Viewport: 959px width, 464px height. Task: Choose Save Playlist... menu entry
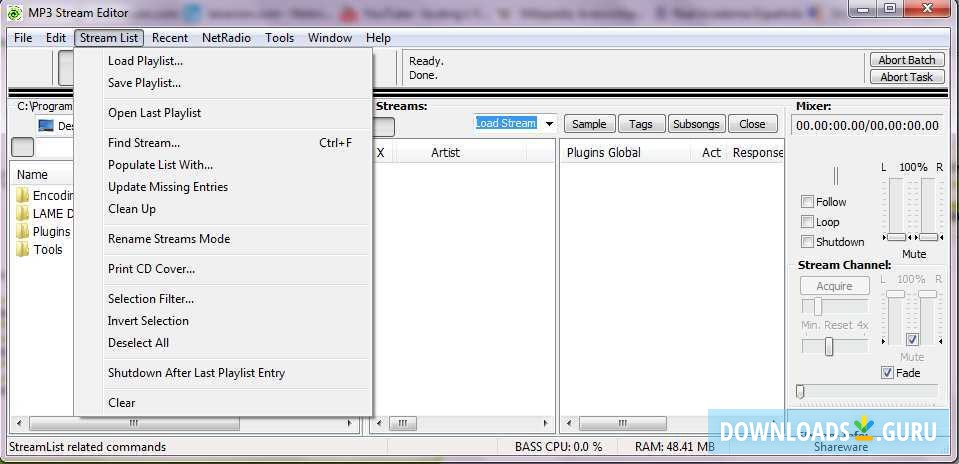pyautogui.click(x=223, y=83)
